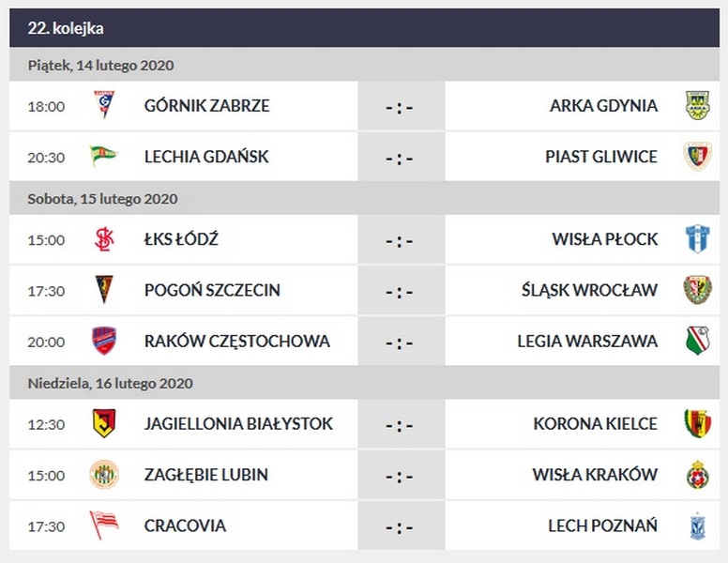
Task: Click the Lech Poznań club crest
Action: (x=696, y=525)
